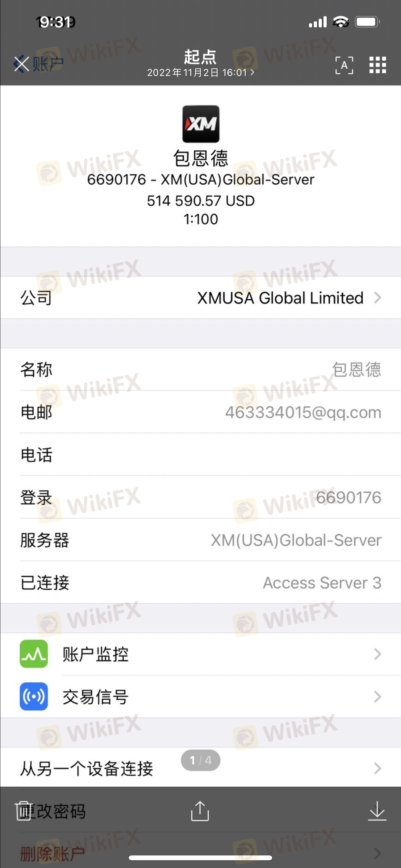The image size is (401, 868).
Task: Tap the download arrow icon
Action: (x=377, y=811)
